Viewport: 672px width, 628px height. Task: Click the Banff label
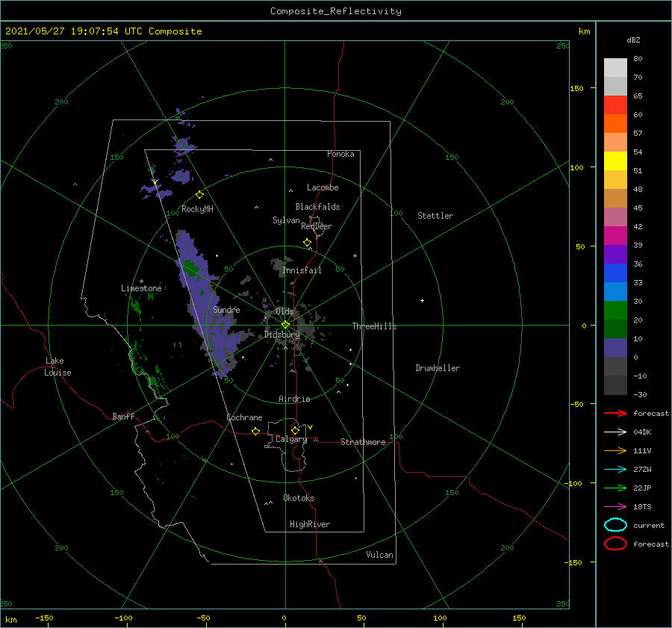click(x=123, y=416)
